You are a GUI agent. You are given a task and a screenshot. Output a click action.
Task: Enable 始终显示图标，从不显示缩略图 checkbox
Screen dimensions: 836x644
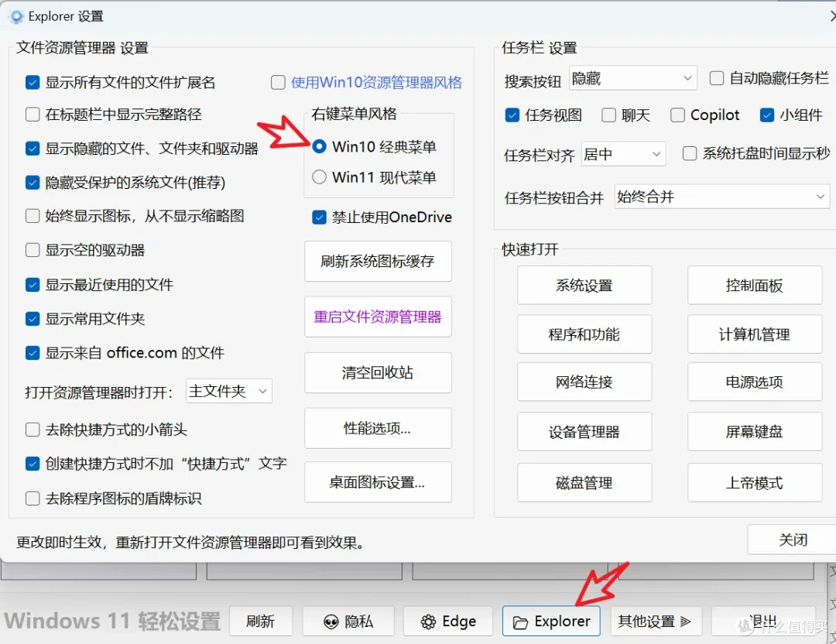[x=33, y=216]
